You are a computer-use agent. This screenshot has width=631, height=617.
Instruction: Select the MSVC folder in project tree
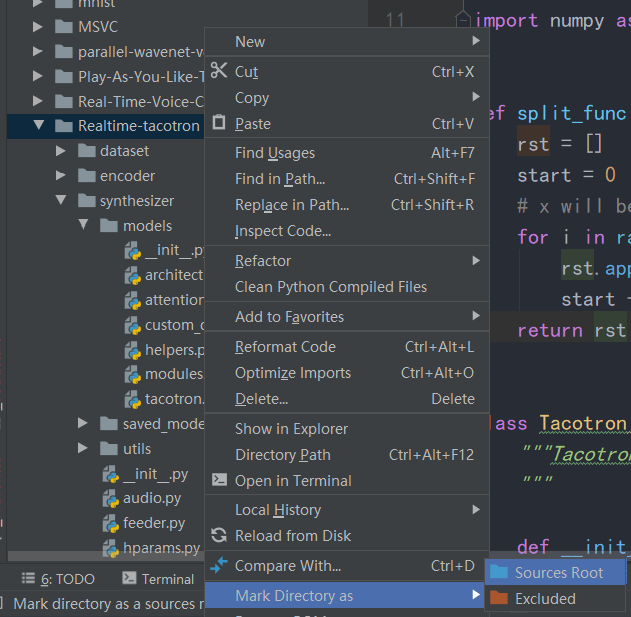97,26
